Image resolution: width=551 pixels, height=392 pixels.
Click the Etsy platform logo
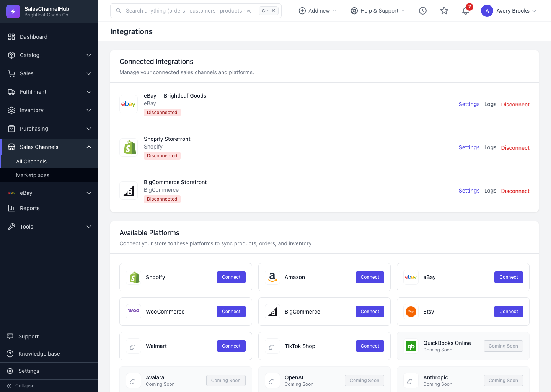point(411,312)
